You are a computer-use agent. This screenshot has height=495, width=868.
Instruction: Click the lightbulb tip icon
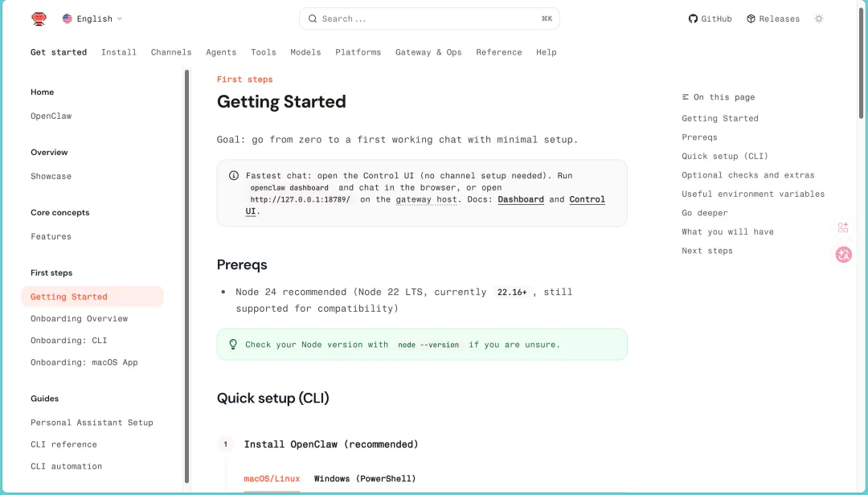tap(233, 344)
